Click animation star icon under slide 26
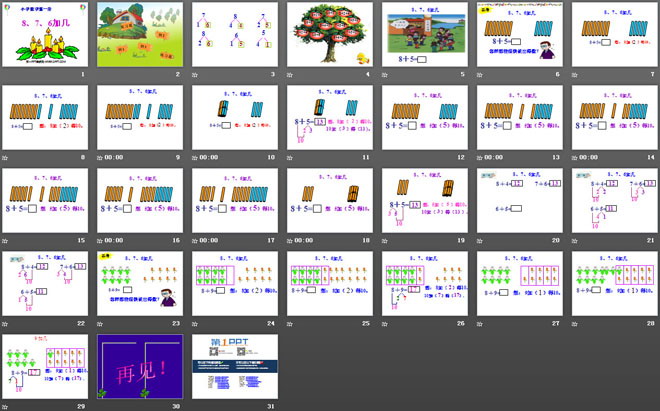The image size is (660, 411). (384, 323)
